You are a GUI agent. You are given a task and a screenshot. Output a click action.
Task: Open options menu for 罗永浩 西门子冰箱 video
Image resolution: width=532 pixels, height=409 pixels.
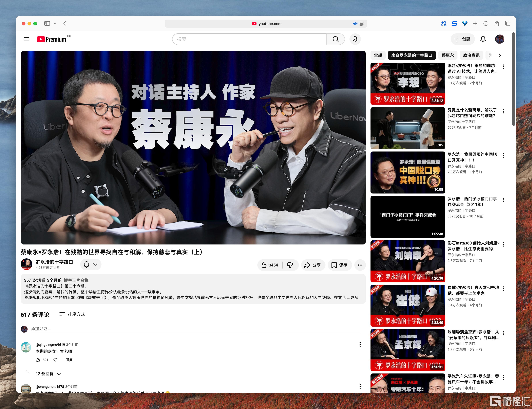tap(504, 200)
